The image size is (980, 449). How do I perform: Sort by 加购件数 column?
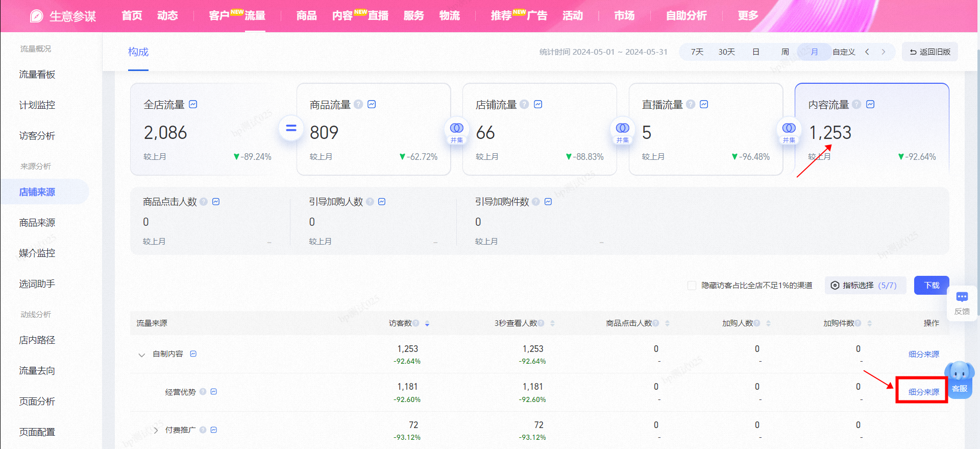coord(869,323)
